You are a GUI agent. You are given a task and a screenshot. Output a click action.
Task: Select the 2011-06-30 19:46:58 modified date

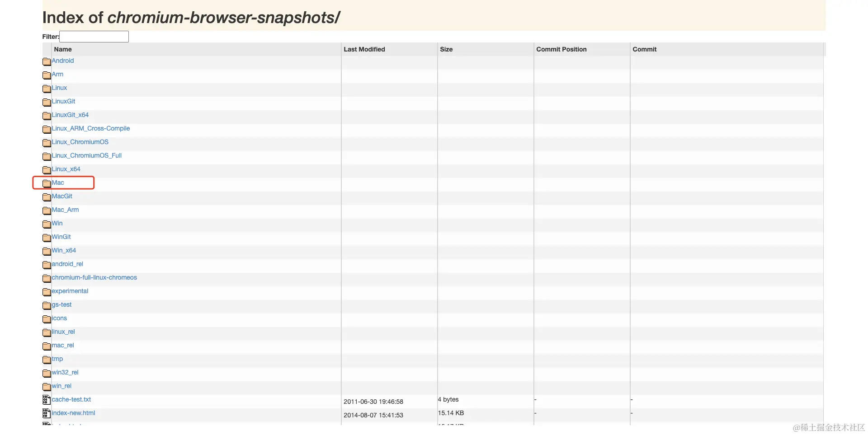pyautogui.click(x=373, y=402)
